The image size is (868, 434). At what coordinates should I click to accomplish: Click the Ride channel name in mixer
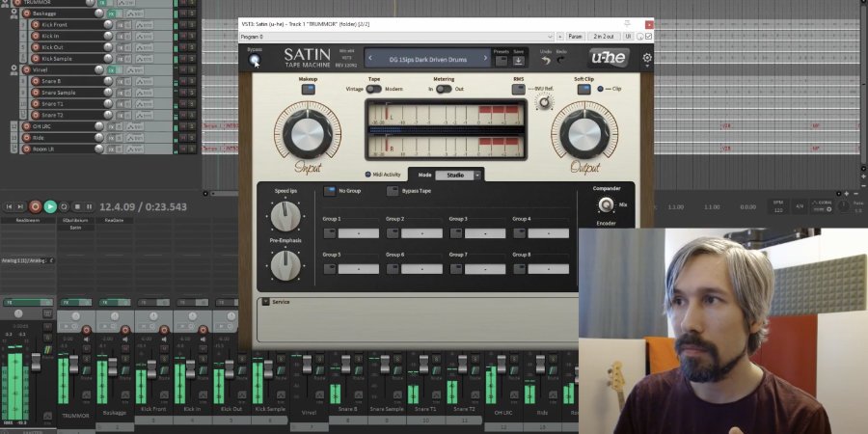click(x=542, y=413)
